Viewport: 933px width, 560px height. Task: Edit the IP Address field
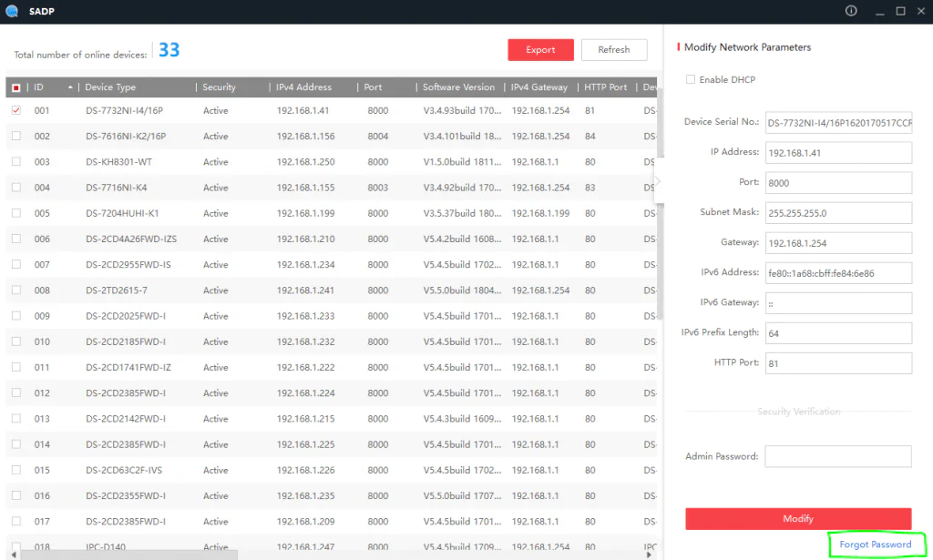pyautogui.click(x=838, y=153)
